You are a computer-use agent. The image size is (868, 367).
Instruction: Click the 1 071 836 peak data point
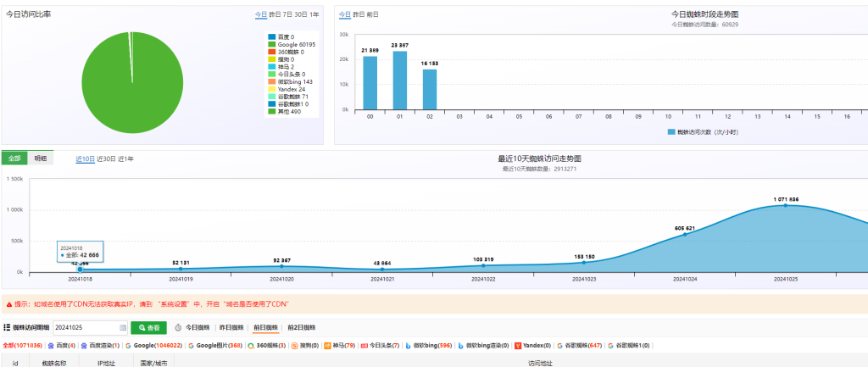(x=786, y=205)
